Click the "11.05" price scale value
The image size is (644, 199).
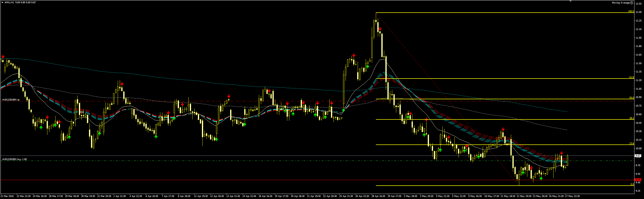pos(638,89)
